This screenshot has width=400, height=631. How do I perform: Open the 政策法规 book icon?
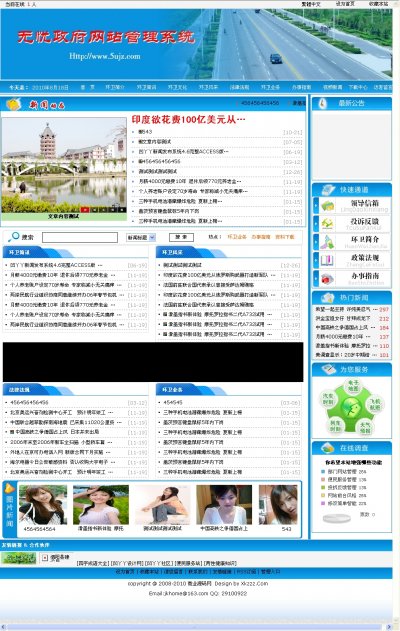[x=328, y=260]
